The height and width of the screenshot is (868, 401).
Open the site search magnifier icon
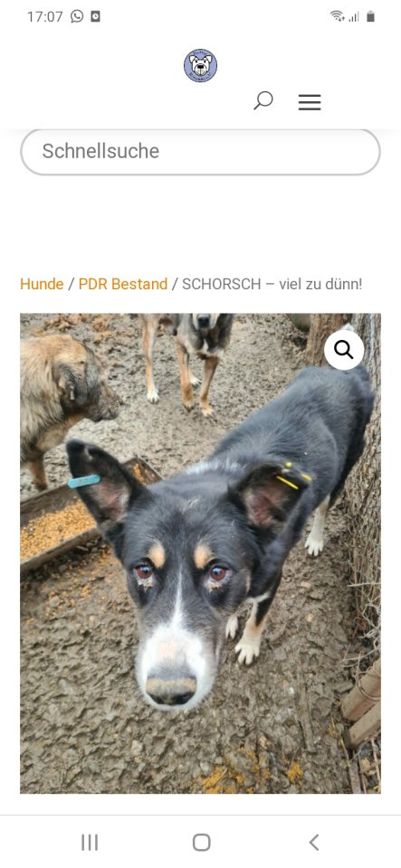tap(263, 100)
